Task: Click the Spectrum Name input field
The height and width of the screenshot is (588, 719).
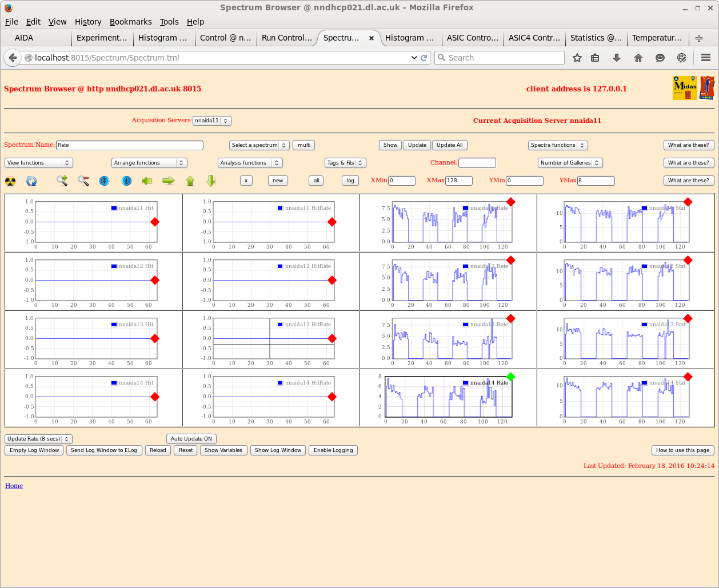Action: pyautogui.click(x=130, y=145)
